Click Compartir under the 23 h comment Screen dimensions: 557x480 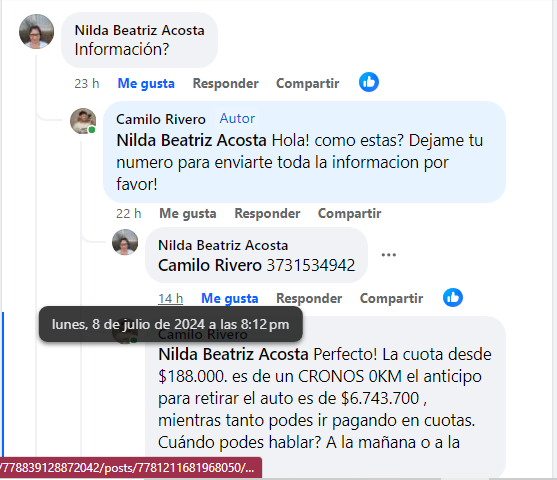tap(308, 83)
